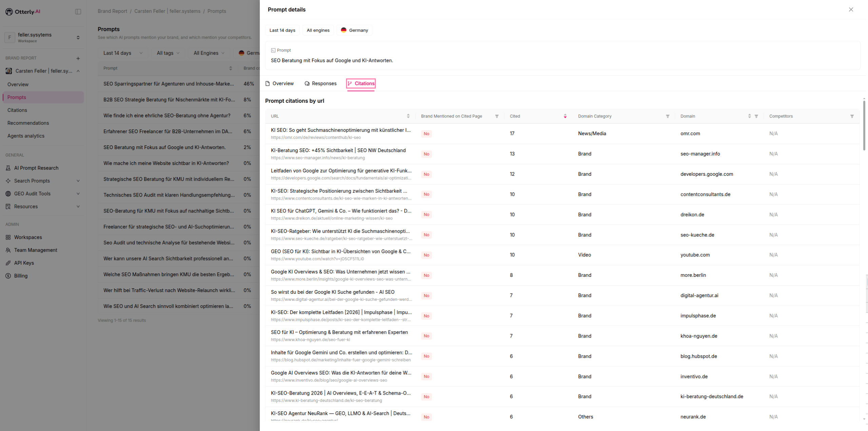Open the omr.com ki-seo URL link

[x=316, y=138]
